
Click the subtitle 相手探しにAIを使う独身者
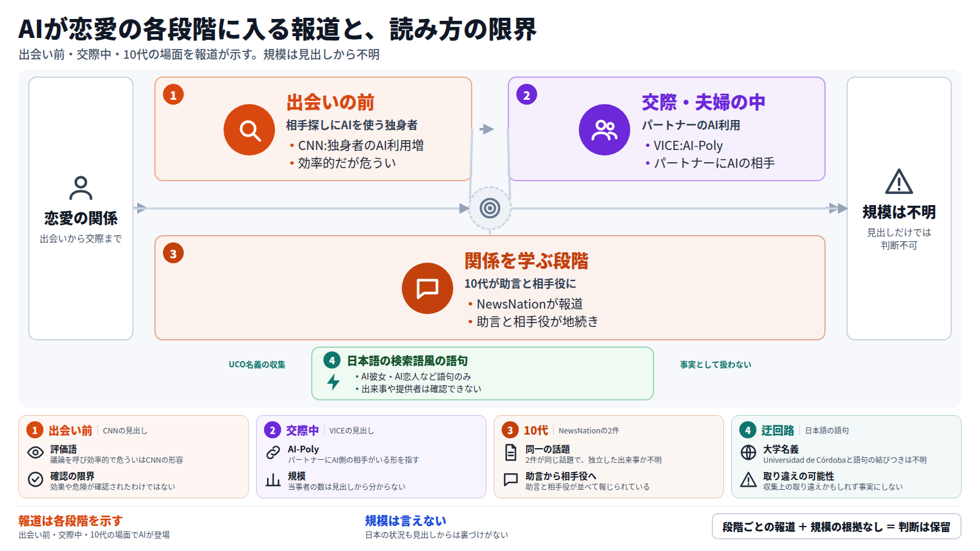point(352,125)
